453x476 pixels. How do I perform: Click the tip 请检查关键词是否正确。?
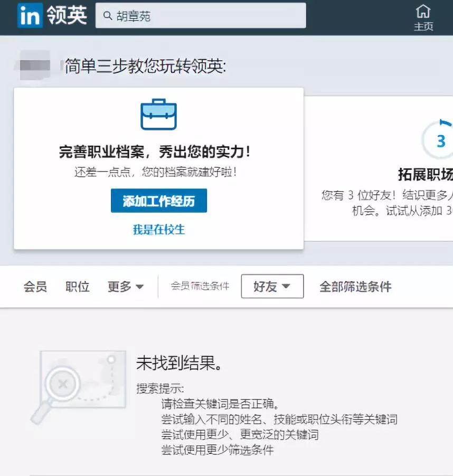click(x=220, y=404)
